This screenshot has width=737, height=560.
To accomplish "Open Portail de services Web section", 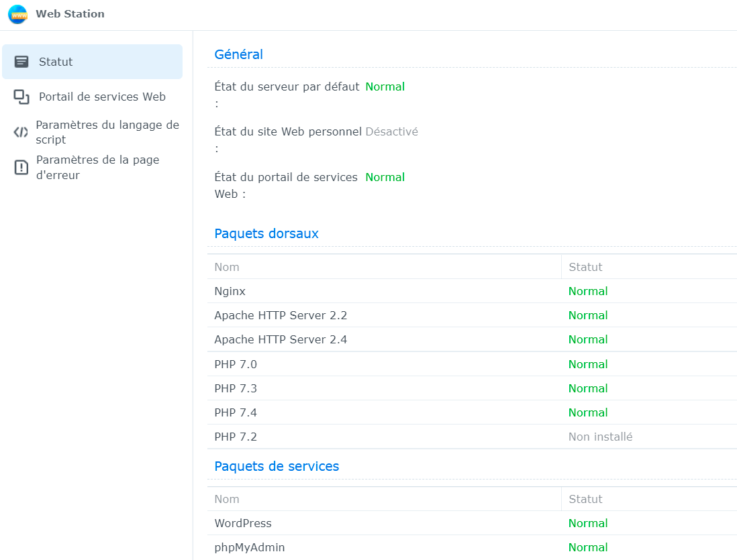I will tap(102, 97).
